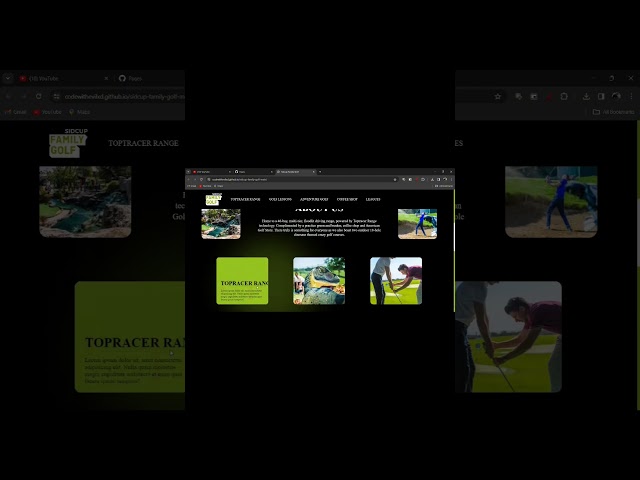The width and height of the screenshot is (640, 480).
Task: Bookmark this page with the star in center browser
Action: 395,180
